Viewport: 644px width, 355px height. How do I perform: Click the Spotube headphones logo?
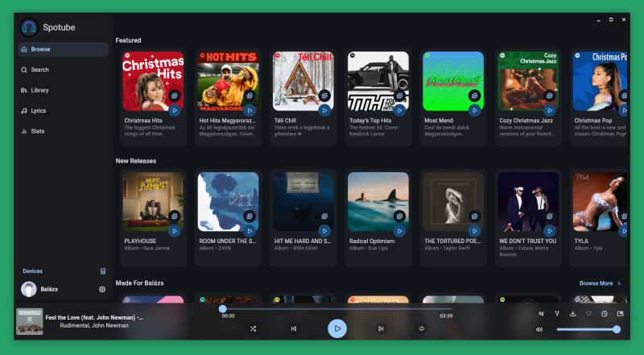pyautogui.click(x=29, y=27)
